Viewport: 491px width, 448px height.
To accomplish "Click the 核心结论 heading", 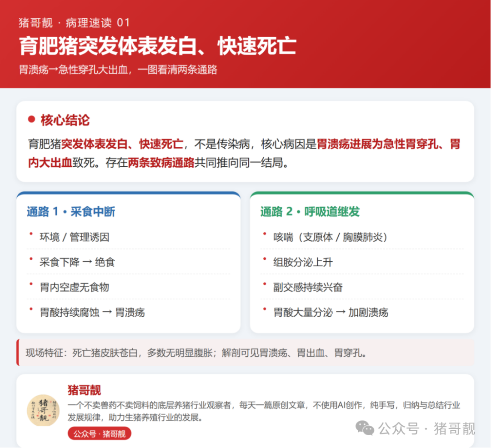I will pyautogui.click(x=65, y=120).
